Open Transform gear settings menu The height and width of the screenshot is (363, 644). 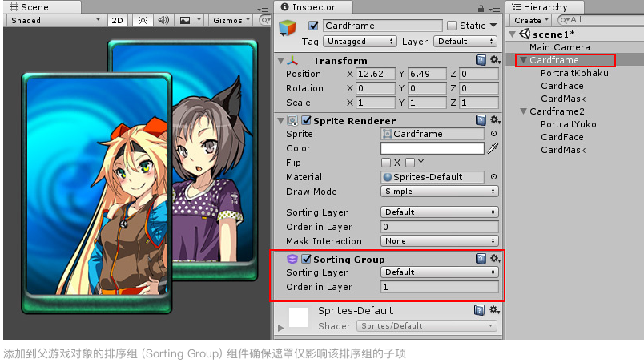coord(495,60)
